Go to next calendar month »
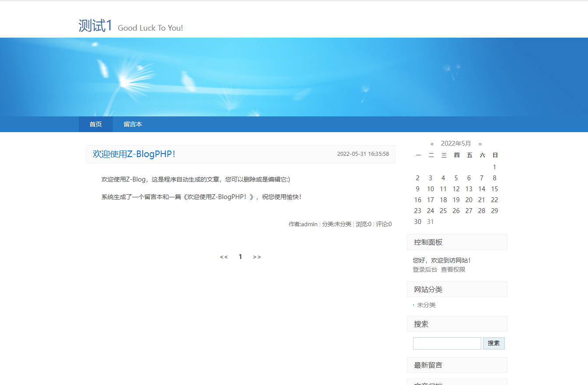The height and width of the screenshot is (385, 588). 480,143
